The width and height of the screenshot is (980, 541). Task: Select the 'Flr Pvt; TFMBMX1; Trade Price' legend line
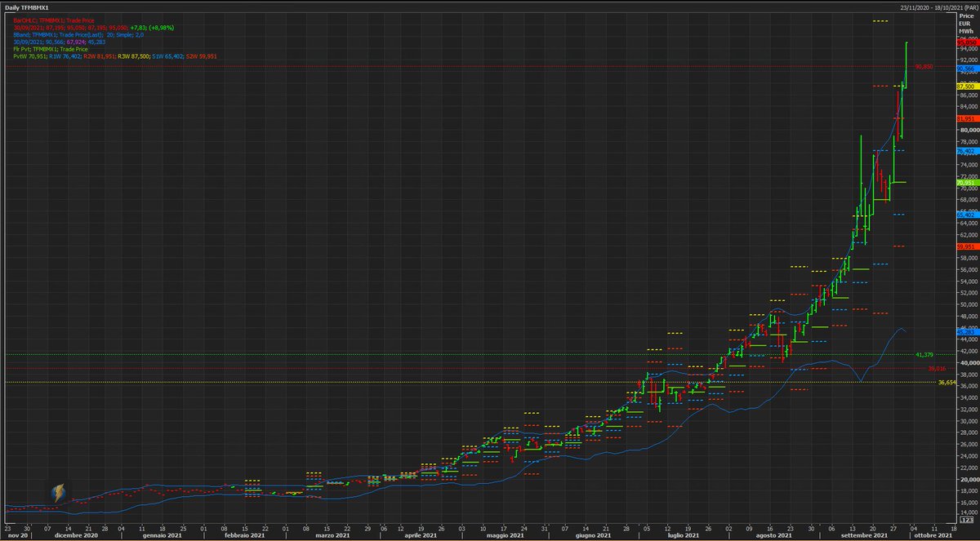point(51,49)
